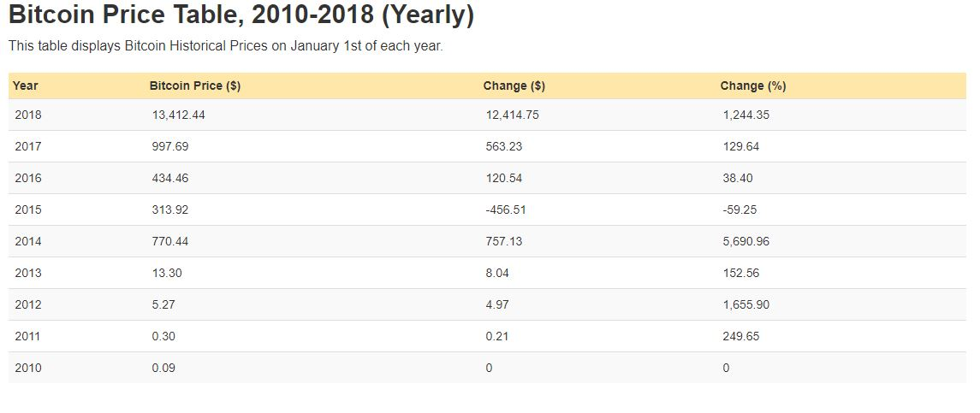980x413 pixels.
Task: Click the 2010 row's Change ($) zero
Action: coord(489,368)
